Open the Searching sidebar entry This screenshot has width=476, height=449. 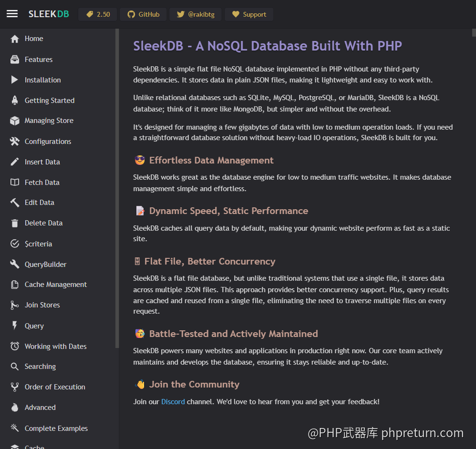tap(40, 367)
